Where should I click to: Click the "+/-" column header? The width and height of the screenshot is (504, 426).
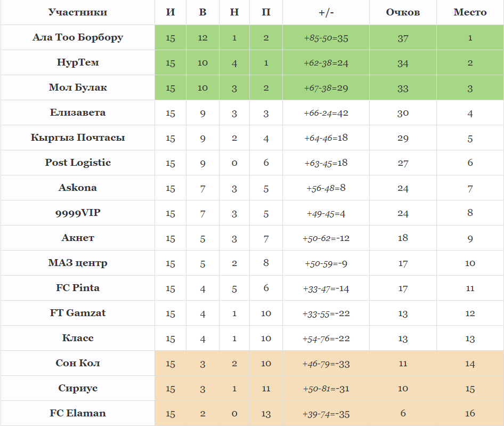click(x=326, y=12)
